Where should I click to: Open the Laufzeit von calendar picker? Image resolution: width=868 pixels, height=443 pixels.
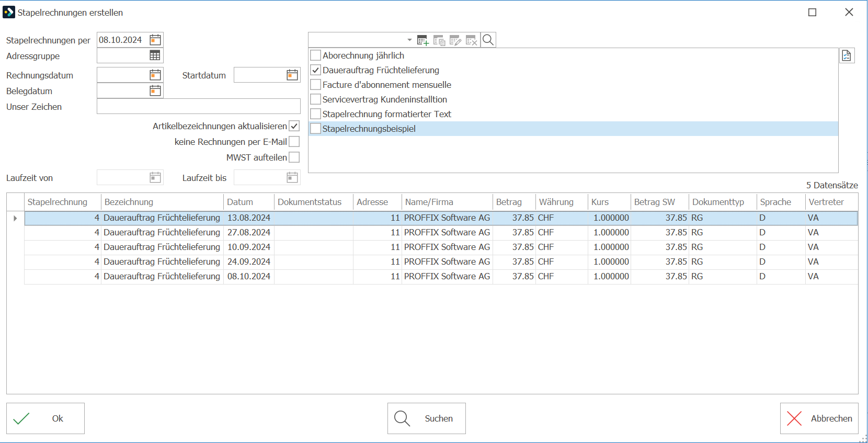click(x=155, y=177)
